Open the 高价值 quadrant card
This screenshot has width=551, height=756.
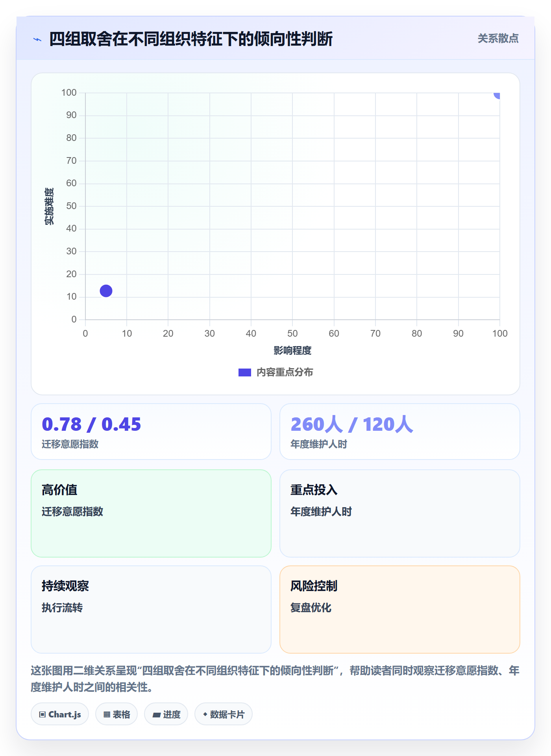click(151, 513)
